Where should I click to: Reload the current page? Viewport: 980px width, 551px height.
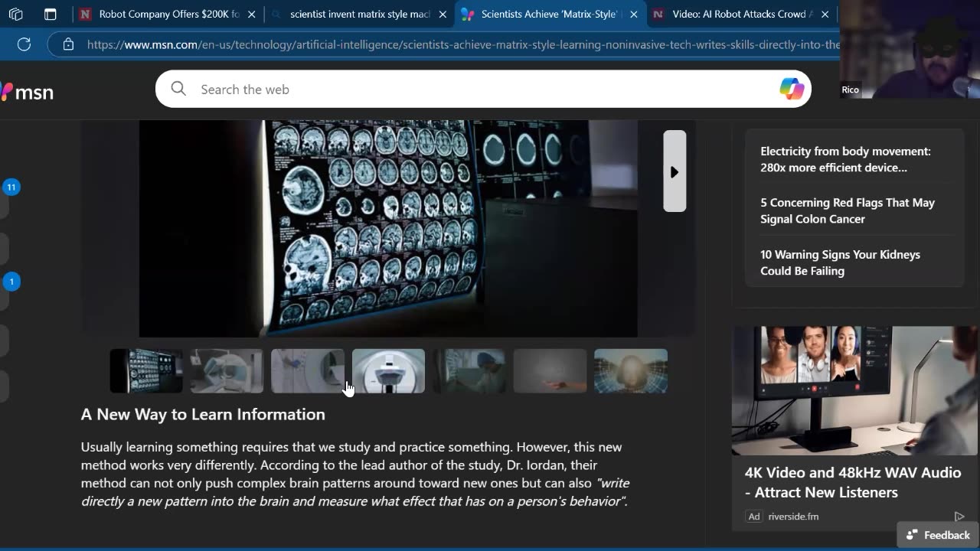pos(24,44)
